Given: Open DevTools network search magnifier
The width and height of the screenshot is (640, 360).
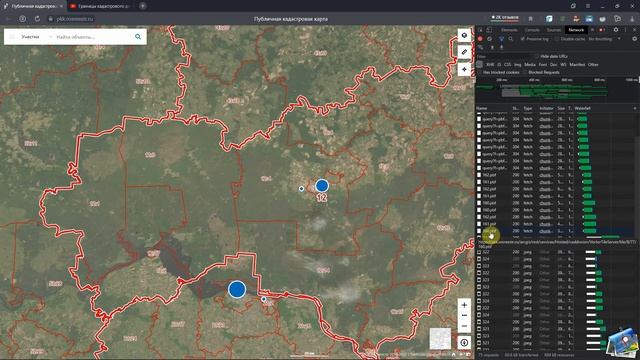Looking at the screenshot, I should coord(511,39).
